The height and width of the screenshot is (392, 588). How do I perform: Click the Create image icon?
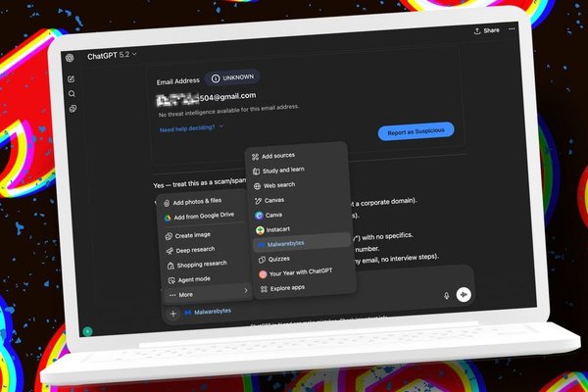pos(169,236)
